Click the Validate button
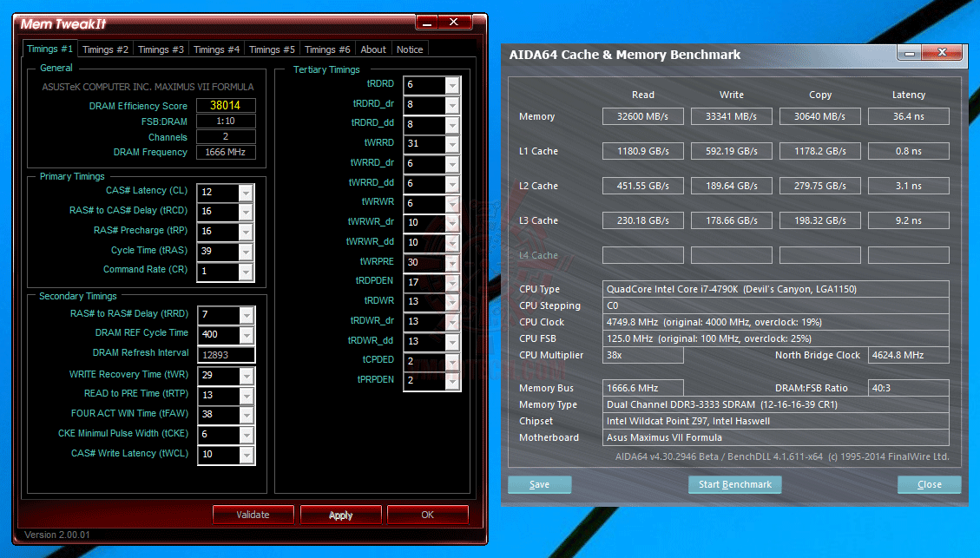980x558 pixels. click(x=253, y=515)
